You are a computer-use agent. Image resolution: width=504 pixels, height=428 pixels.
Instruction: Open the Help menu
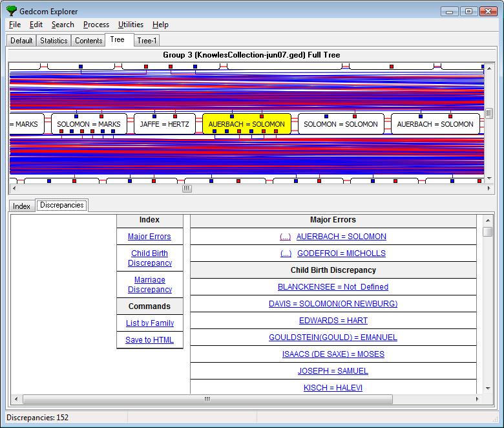(160, 25)
